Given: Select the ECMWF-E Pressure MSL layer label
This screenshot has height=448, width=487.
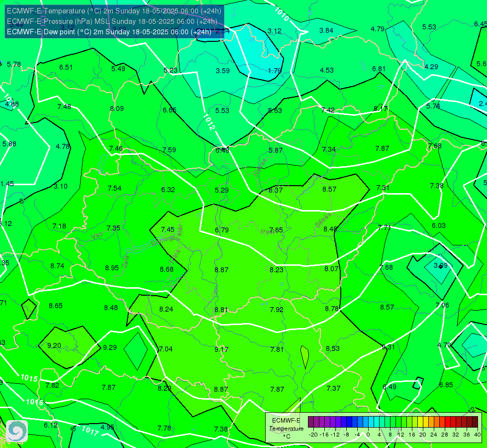Looking at the screenshot, I should 112,21.
